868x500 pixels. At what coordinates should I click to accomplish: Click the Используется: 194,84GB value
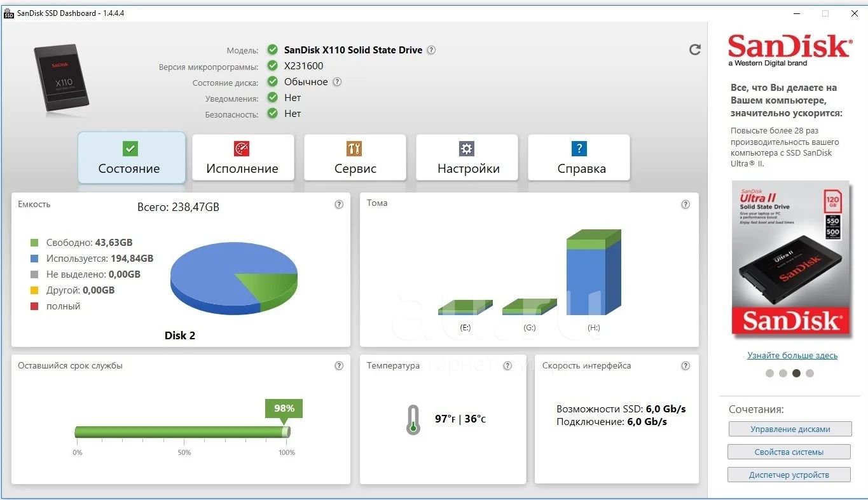[100, 259]
